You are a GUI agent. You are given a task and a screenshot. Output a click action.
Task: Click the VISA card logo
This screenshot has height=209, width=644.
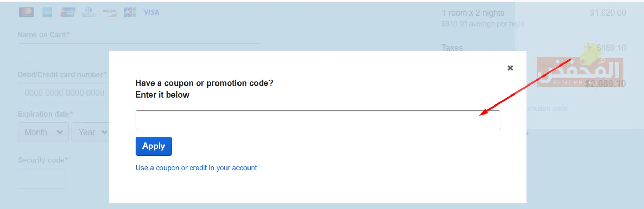coord(151,12)
